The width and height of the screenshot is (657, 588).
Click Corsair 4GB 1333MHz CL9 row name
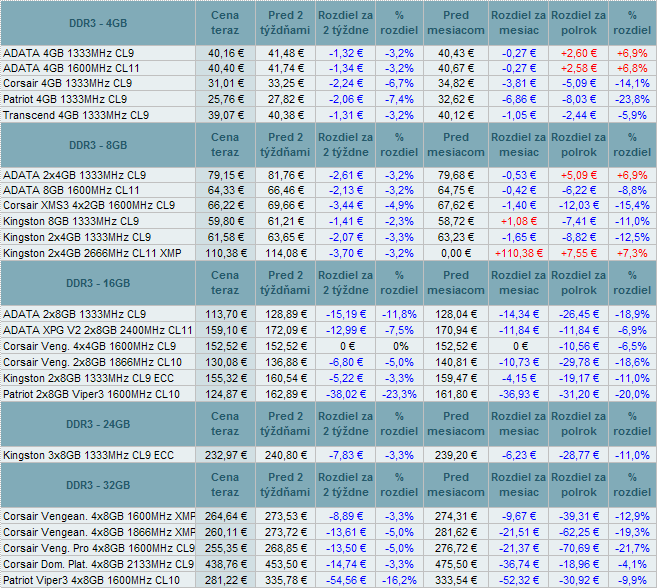tap(67, 83)
